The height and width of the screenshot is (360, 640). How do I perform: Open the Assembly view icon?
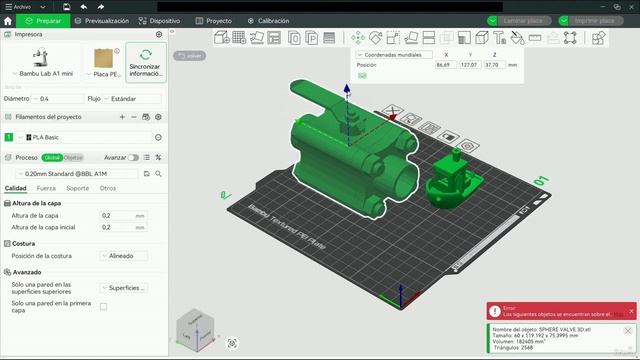[x=598, y=38]
